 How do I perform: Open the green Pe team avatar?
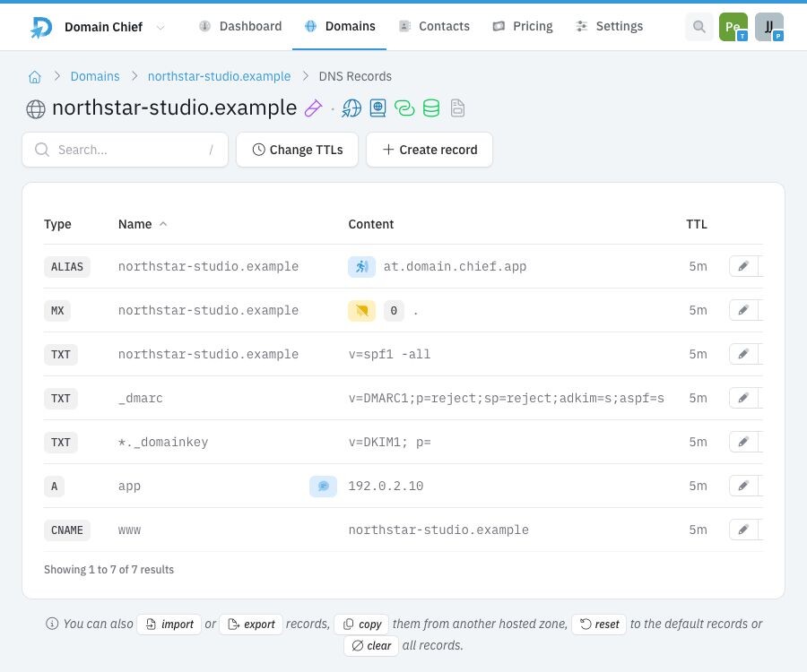(733, 27)
